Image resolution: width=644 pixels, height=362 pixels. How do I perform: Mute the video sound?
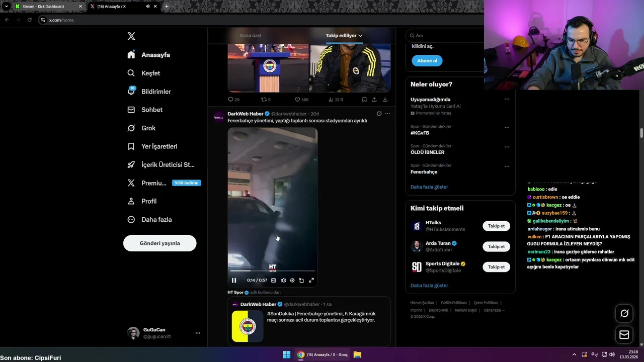point(283,280)
